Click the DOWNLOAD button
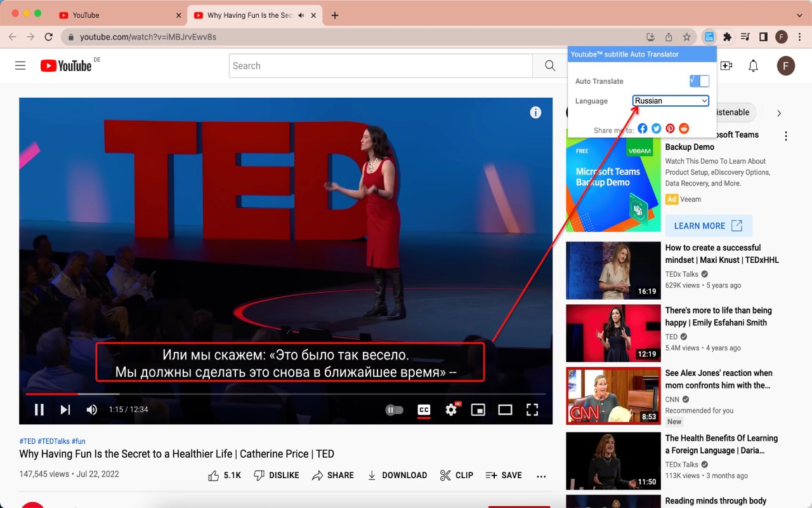This screenshot has height=508, width=812. point(397,475)
